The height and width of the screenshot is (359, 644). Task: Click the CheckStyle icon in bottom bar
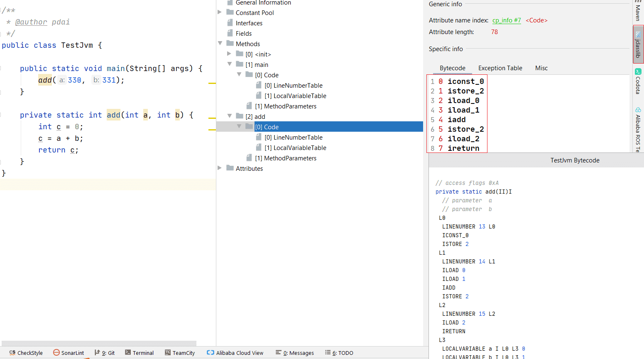pos(12,353)
